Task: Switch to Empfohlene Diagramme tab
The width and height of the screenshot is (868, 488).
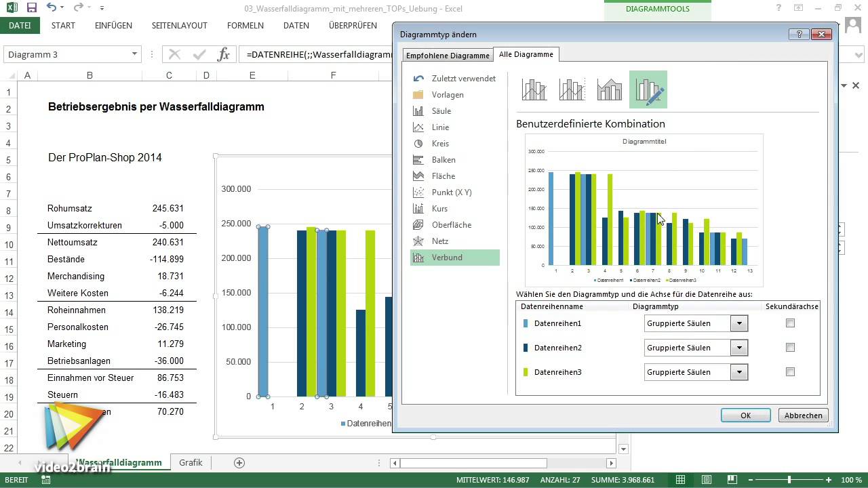Action: (x=448, y=56)
